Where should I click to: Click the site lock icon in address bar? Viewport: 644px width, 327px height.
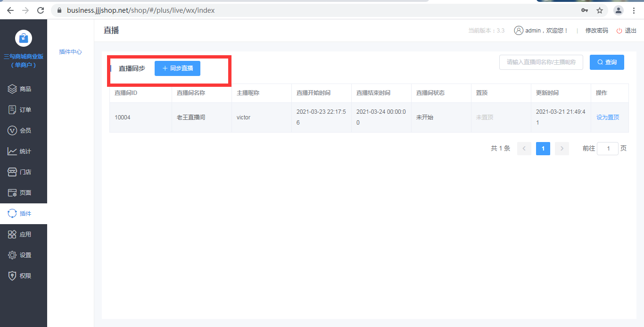(x=59, y=10)
